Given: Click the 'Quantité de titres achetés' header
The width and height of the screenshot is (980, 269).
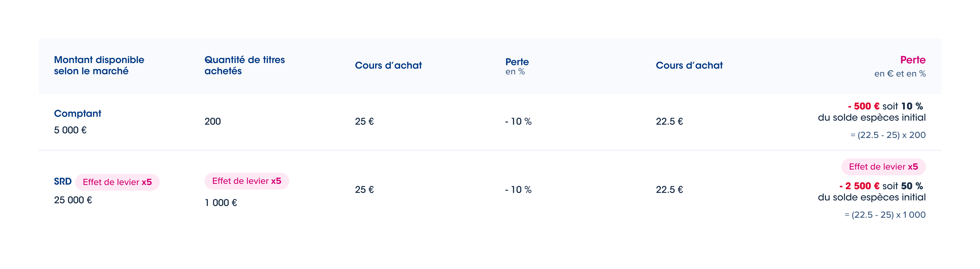Looking at the screenshot, I should pyautogui.click(x=244, y=65).
